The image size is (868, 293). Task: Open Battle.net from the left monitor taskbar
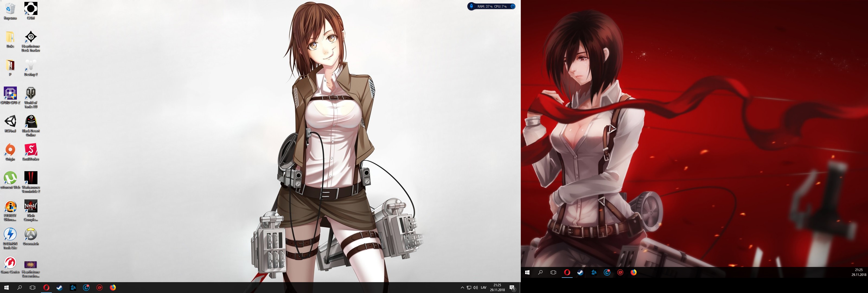(x=73, y=288)
